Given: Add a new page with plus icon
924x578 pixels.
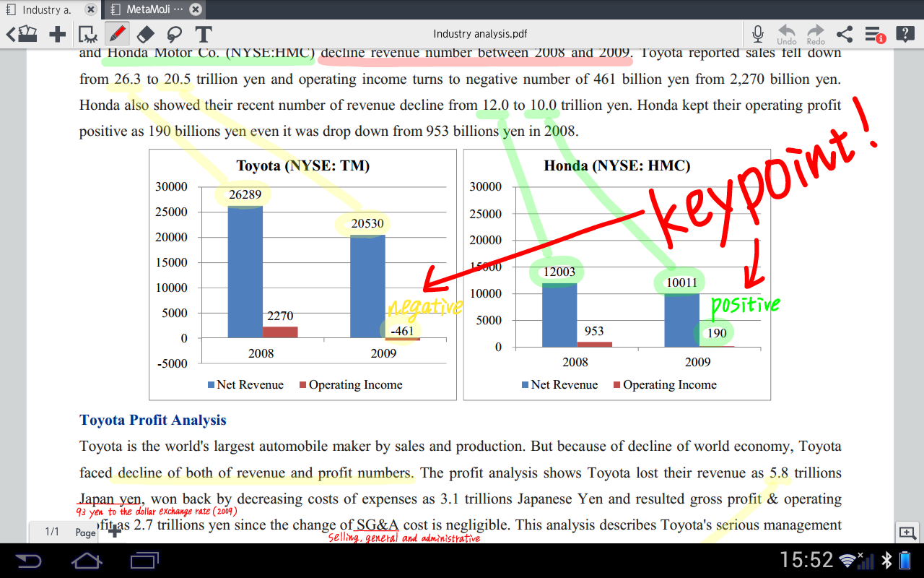Looking at the screenshot, I should point(114,532).
